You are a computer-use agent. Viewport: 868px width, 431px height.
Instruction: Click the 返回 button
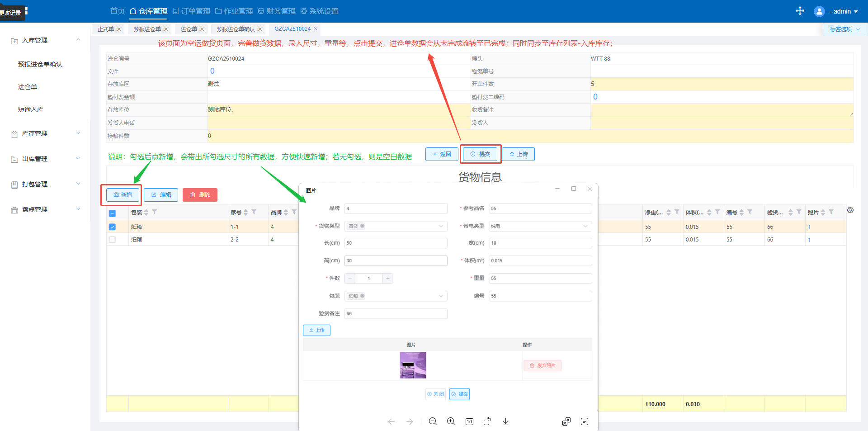point(442,154)
